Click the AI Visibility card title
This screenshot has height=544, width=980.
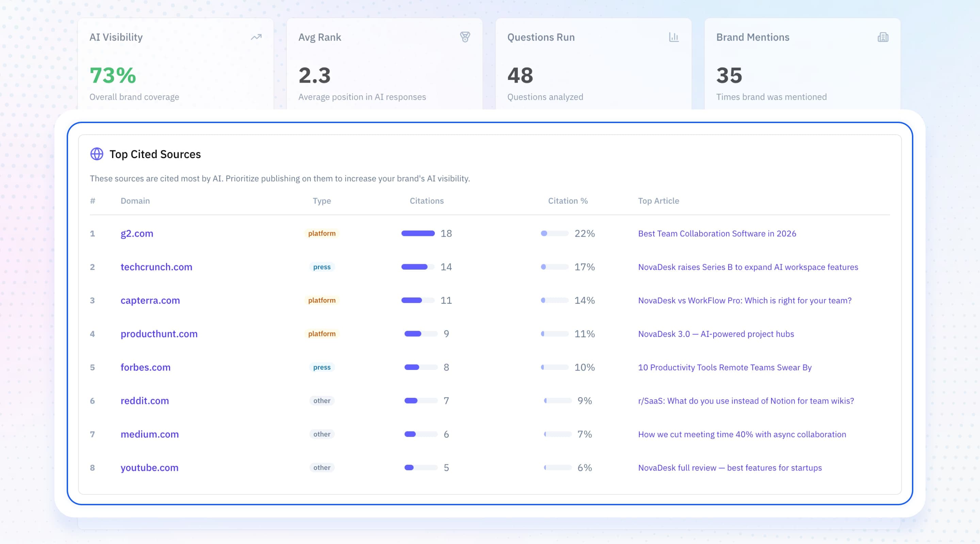(116, 37)
